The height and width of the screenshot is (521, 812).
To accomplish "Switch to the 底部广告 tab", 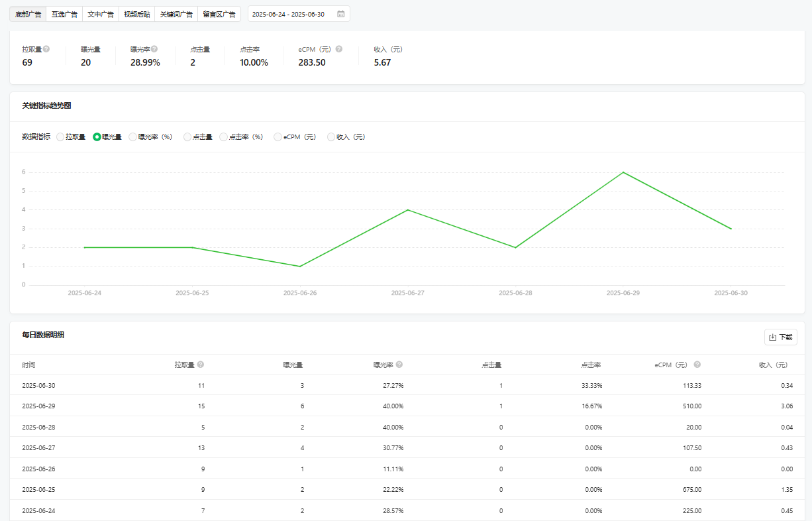I will [x=28, y=14].
